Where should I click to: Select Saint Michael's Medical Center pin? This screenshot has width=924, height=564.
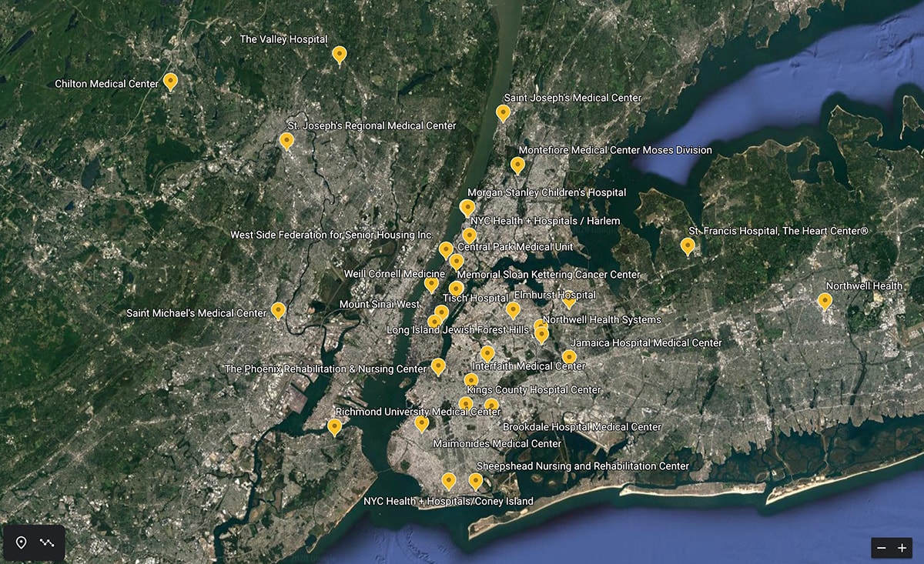pyautogui.click(x=278, y=311)
